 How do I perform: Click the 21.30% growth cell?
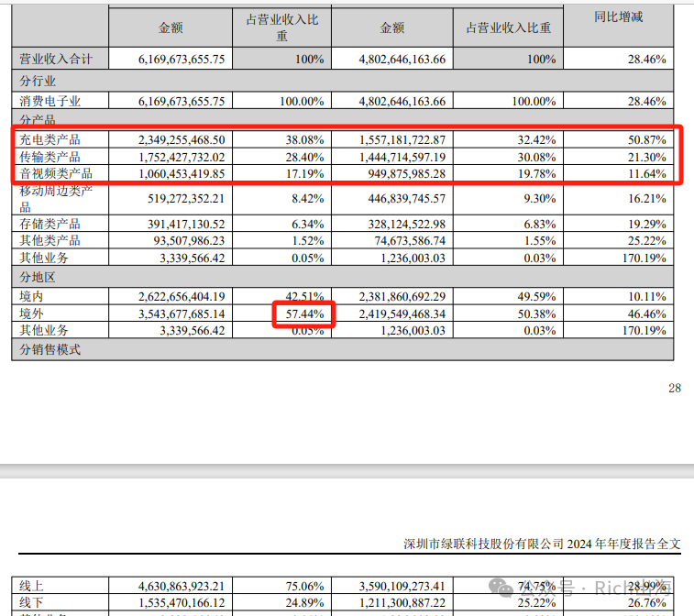tap(647, 158)
